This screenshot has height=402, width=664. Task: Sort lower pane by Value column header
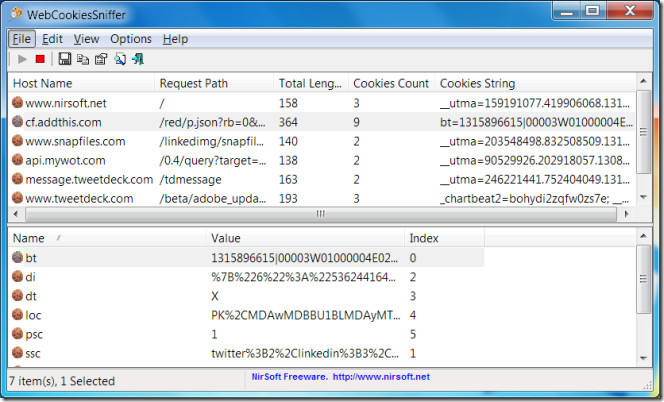click(306, 238)
